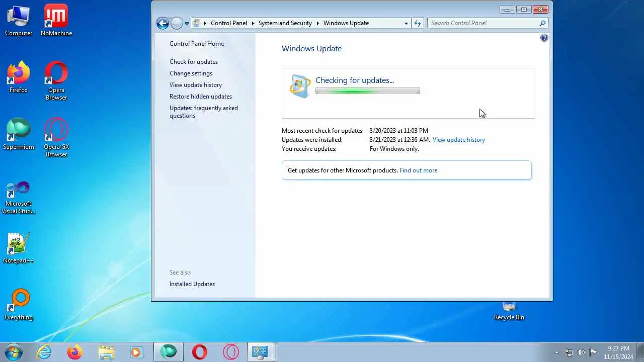
Task: Minimize the Windows Update window
Action: click(x=507, y=10)
